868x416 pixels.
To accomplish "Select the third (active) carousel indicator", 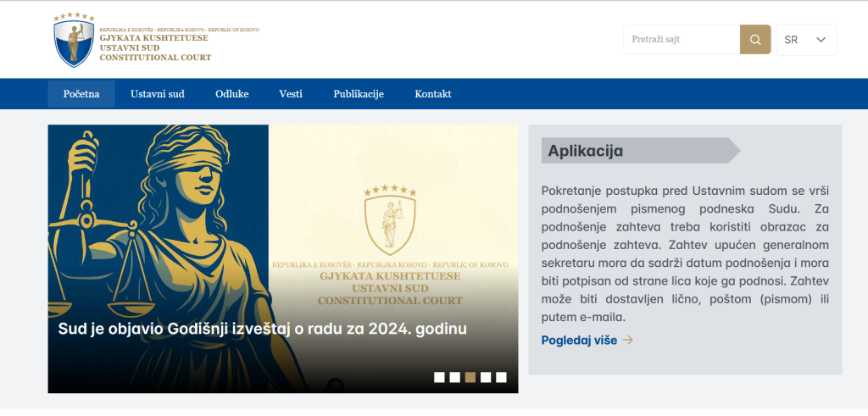I will click(x=470, y=377).
